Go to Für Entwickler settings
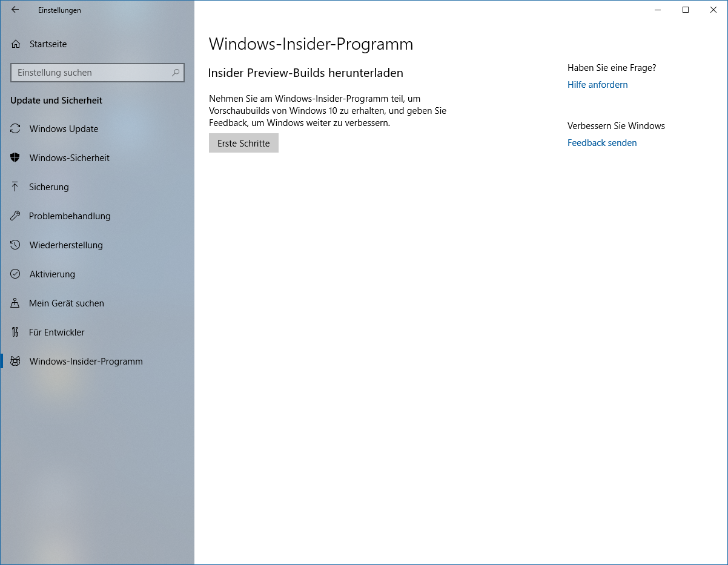The image size is (728, 565). (97, 332)
